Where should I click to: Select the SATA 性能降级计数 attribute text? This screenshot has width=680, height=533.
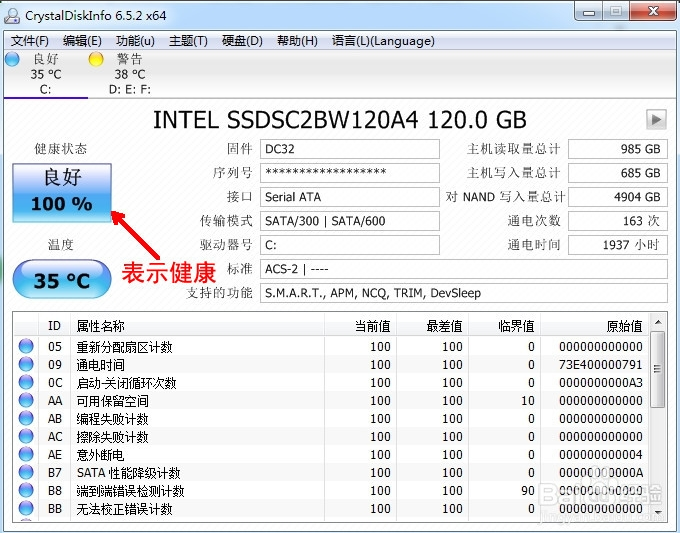[x=128, y=473]
